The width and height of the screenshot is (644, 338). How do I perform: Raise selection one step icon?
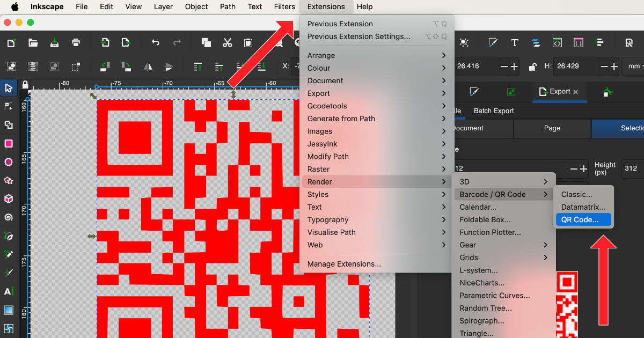[x=219, y=67]
